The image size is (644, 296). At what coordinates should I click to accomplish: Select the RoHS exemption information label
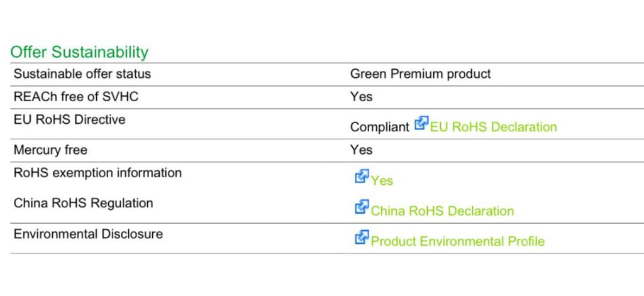(x=97, y=173)
